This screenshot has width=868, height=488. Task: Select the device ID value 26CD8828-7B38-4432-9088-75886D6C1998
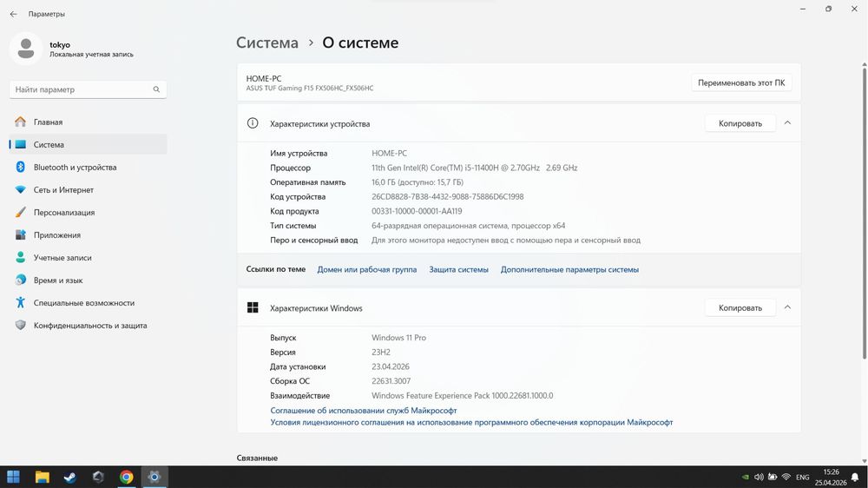coord(447,196)
